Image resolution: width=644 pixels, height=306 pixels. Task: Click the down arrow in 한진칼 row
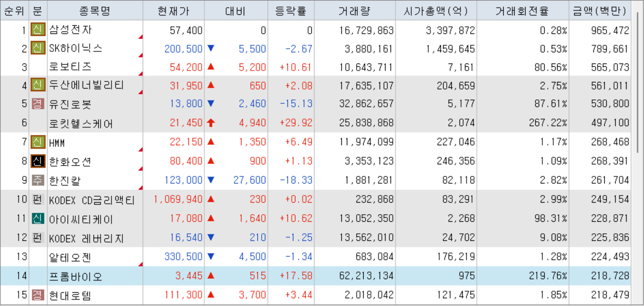pos(211,179)
